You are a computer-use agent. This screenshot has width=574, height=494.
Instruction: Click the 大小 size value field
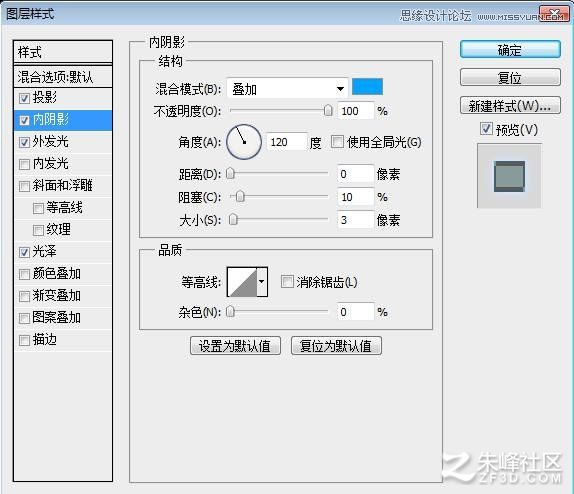tap(355, 220)
